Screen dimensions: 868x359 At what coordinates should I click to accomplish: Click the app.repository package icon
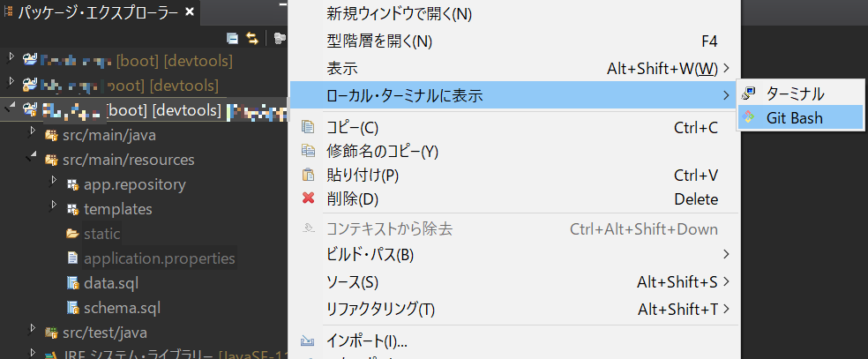[x=72, y=184]
